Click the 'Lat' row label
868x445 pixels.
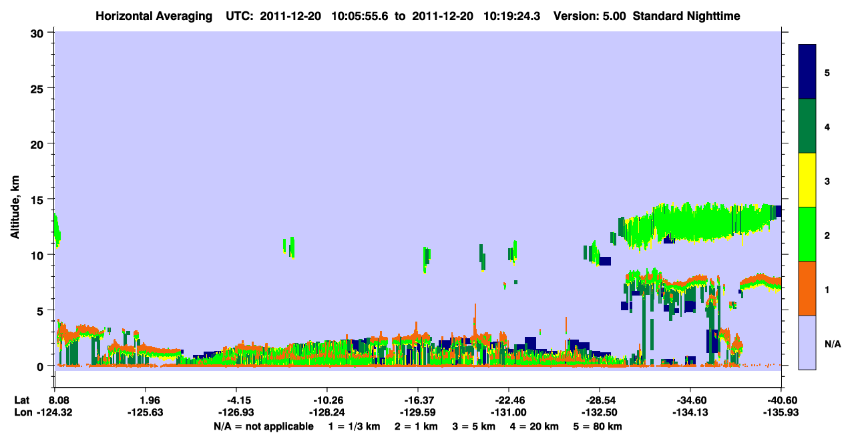21,400
